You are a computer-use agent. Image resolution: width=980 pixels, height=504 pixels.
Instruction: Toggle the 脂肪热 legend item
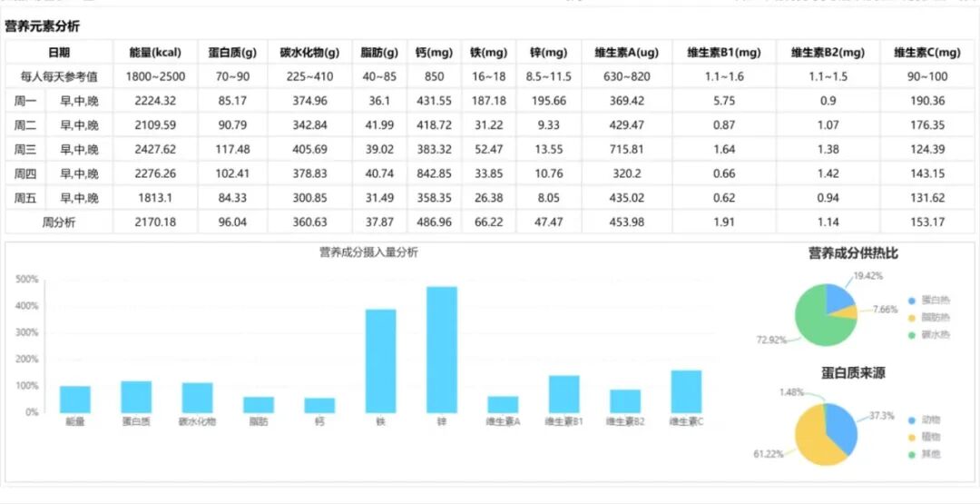pos(929,318)
